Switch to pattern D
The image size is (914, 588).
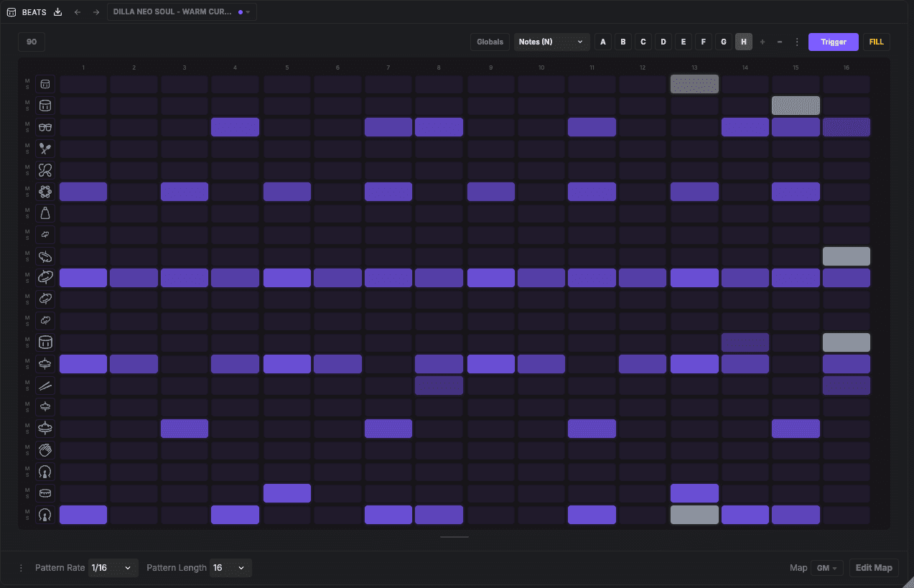point(663,42)
